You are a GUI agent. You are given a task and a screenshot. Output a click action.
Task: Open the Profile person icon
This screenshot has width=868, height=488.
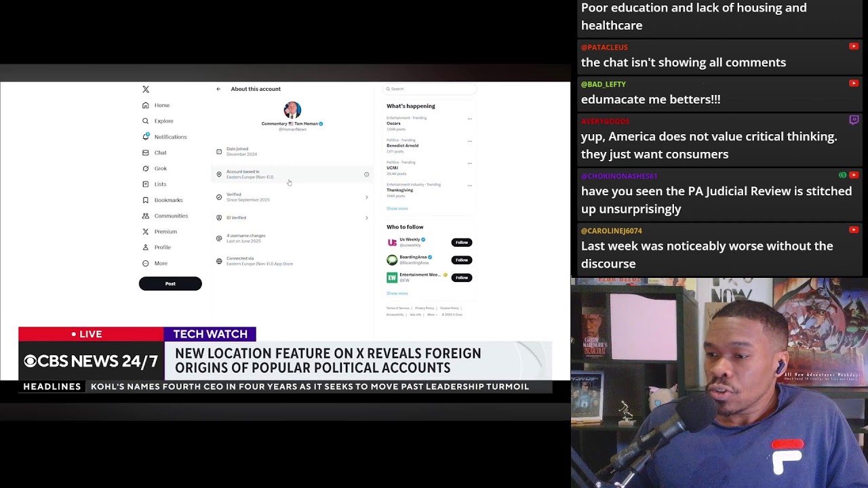(x=146, y=247)
